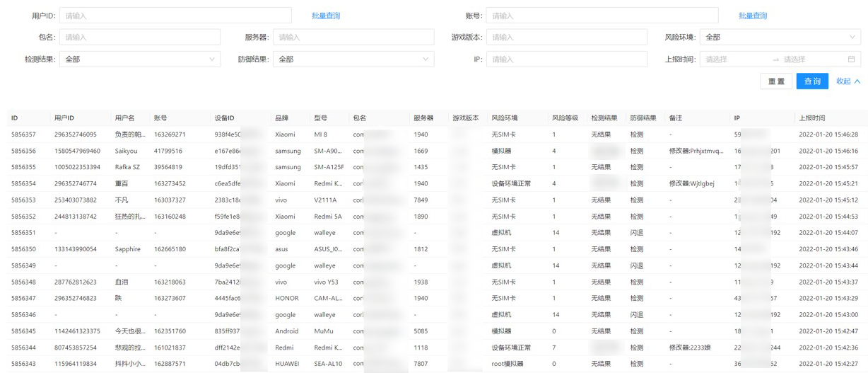The width and height of the screenshot is (868, 373).
Task: Click the 重置 button
Action: point(776,81)
